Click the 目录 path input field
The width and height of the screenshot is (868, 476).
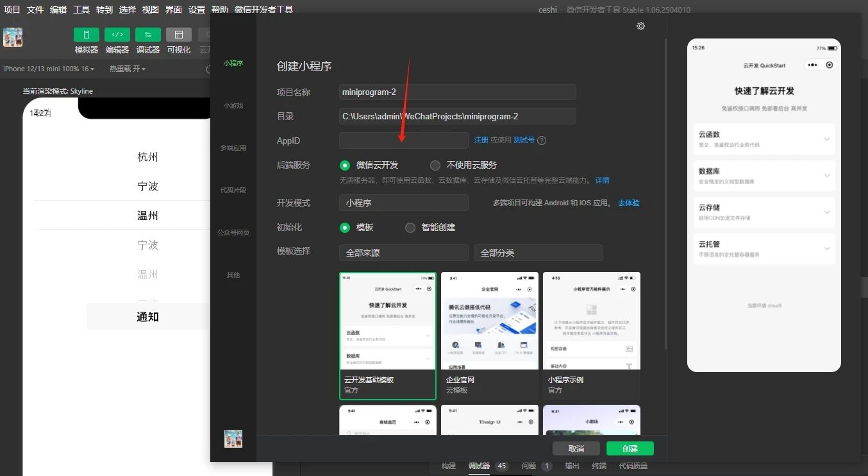pyautogui.click(x=458, y=116)
